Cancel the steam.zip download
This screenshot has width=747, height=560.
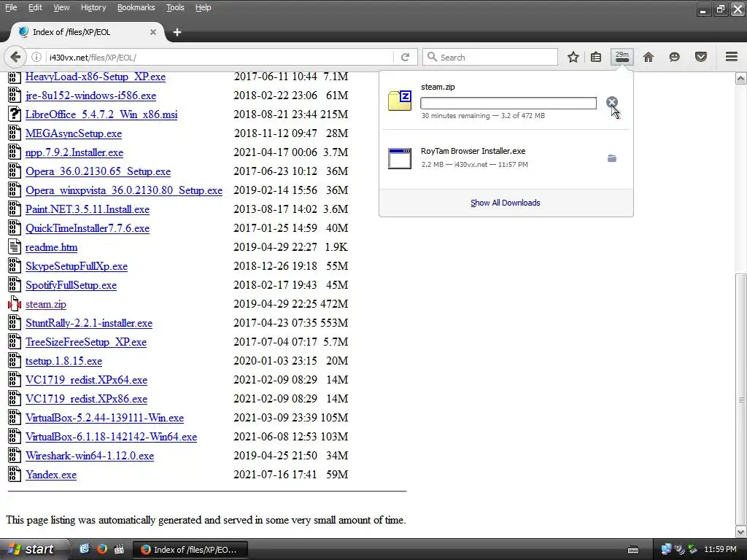point(612,102)
